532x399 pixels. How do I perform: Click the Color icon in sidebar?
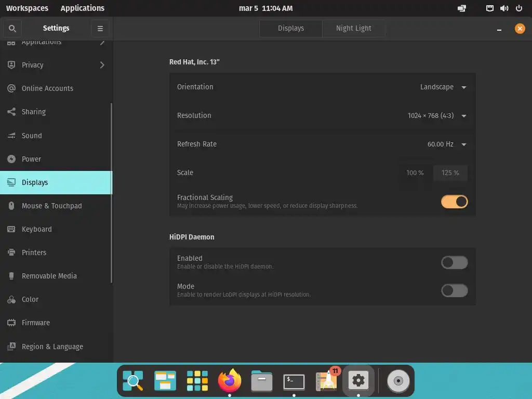click(11, 299)
